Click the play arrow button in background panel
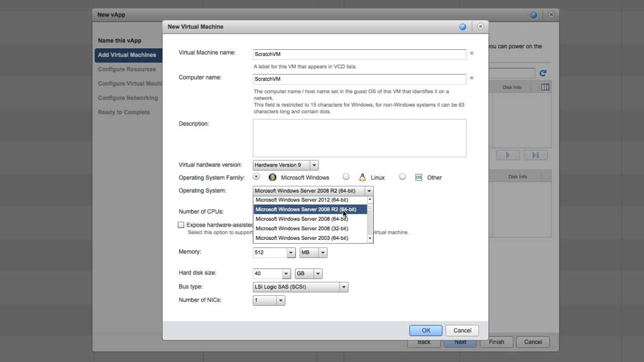Screen dimensions: 644x362 (x=508, y=155)
